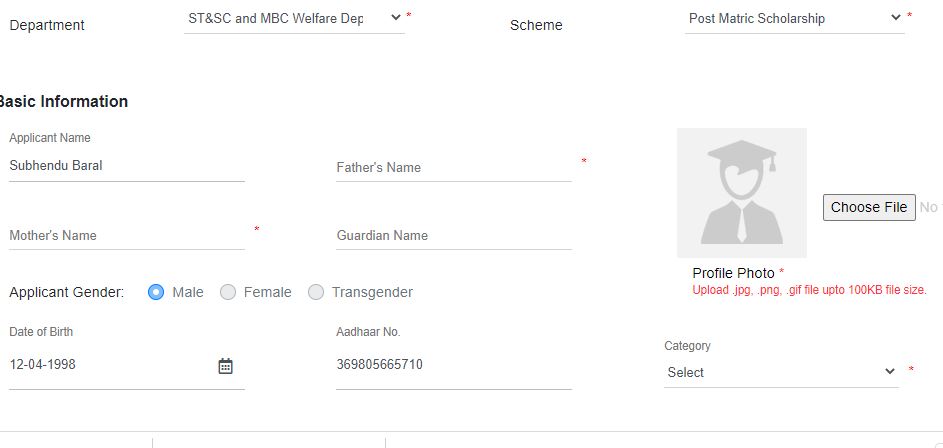
Task: Click the graduate profile photo placeholder
Action: [742, 193]
